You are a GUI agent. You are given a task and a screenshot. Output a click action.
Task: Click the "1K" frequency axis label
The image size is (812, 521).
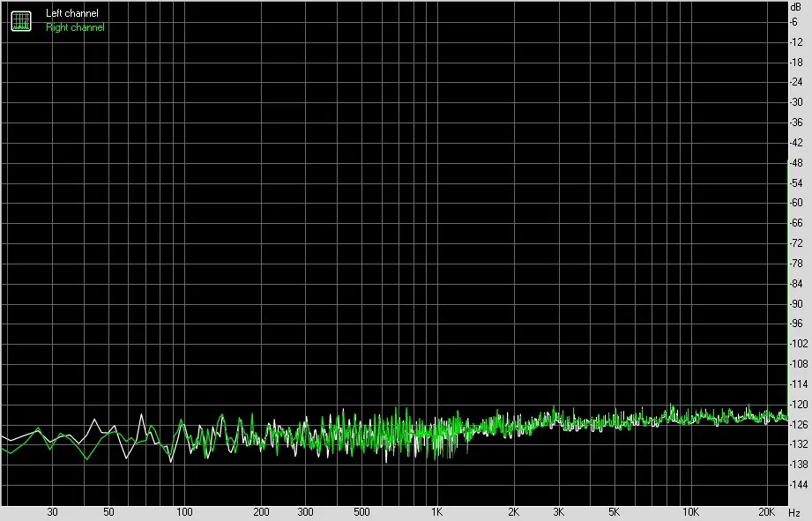click(437, 512)
